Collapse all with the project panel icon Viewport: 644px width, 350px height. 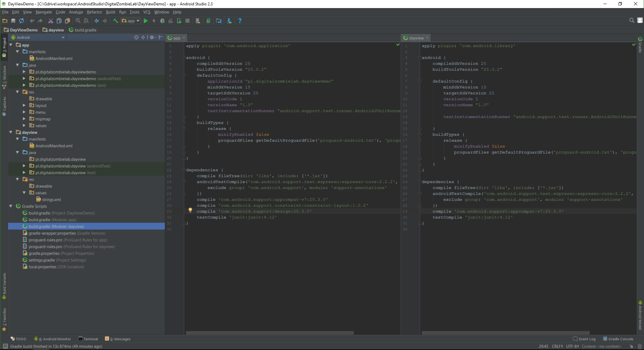[x=143, y=38]
